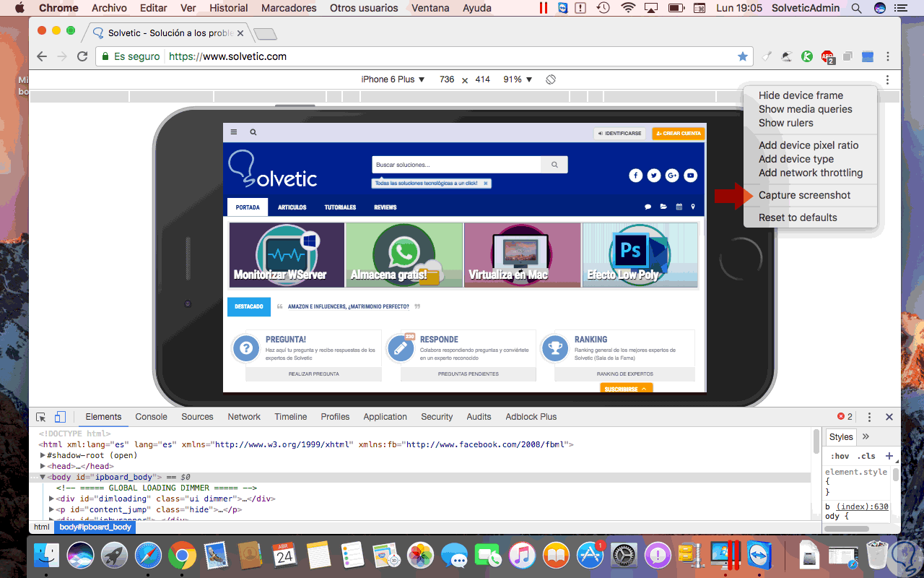Open the 91% zoom dropdown
The height and width of the screenshot is (578, 924).
(x=518, y=79)
